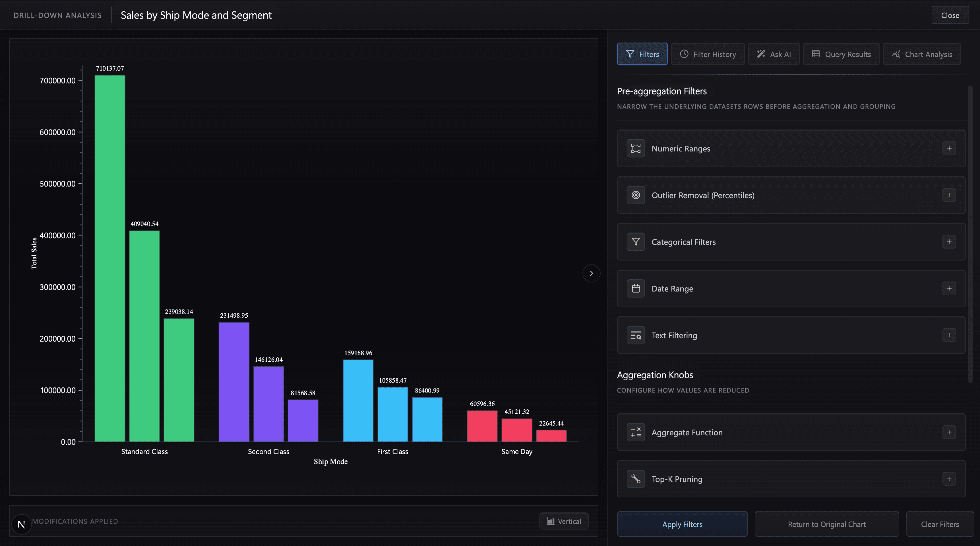The image size is (980, 546).
Task: Click the Date Range calendar icon
Action: tap(636, 289)
